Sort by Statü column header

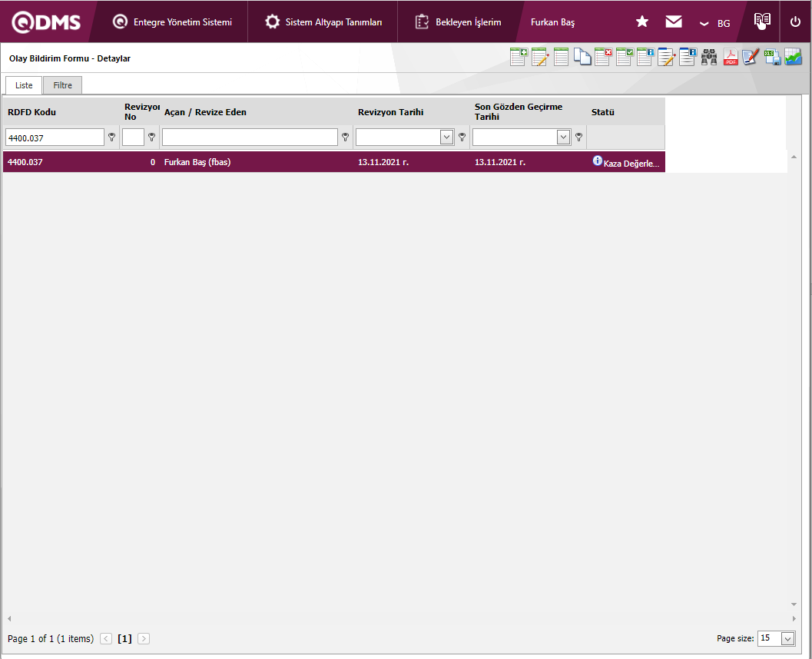(603, 112)
